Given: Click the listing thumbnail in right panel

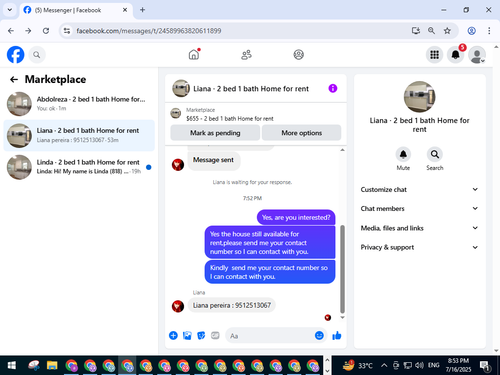Looking at the screenshot, I should [419, 97].
